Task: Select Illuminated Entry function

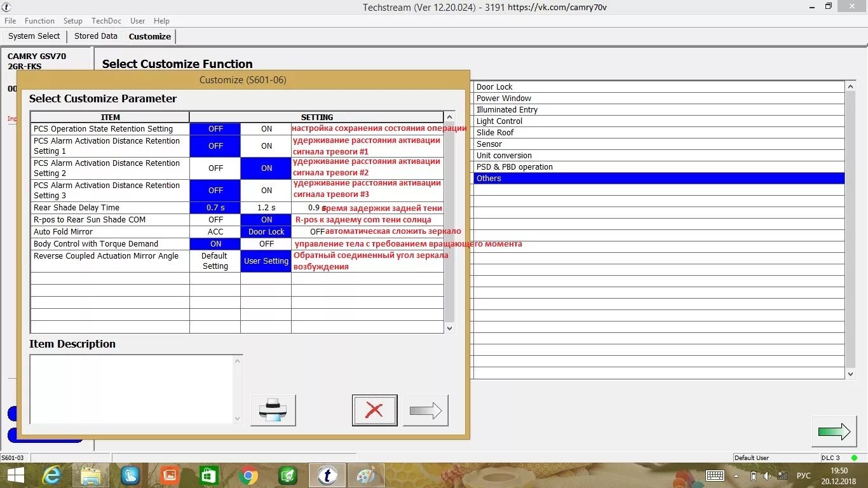Action: click(659, 110)
